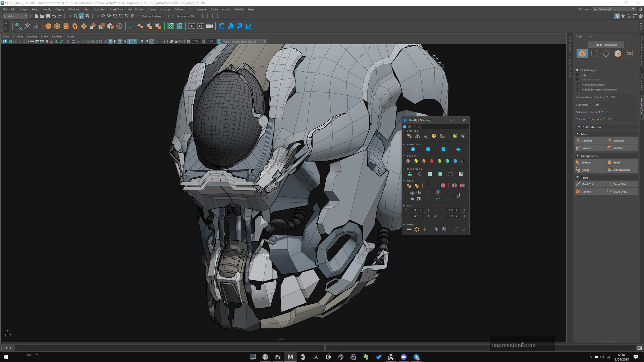Select the cube primitive in ModIt Primitives
The image size is (644, 362).
click(413, 149)
